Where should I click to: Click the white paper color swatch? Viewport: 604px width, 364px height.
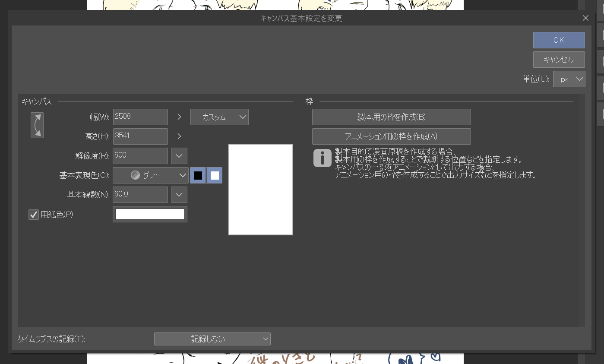click(x=150, y=214)
